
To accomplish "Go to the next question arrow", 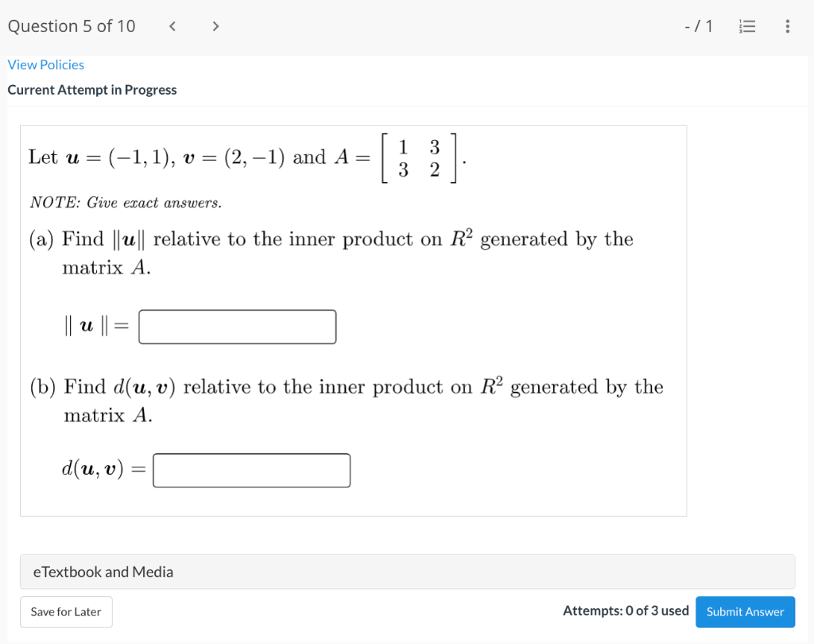I will (x=215, y=26).
